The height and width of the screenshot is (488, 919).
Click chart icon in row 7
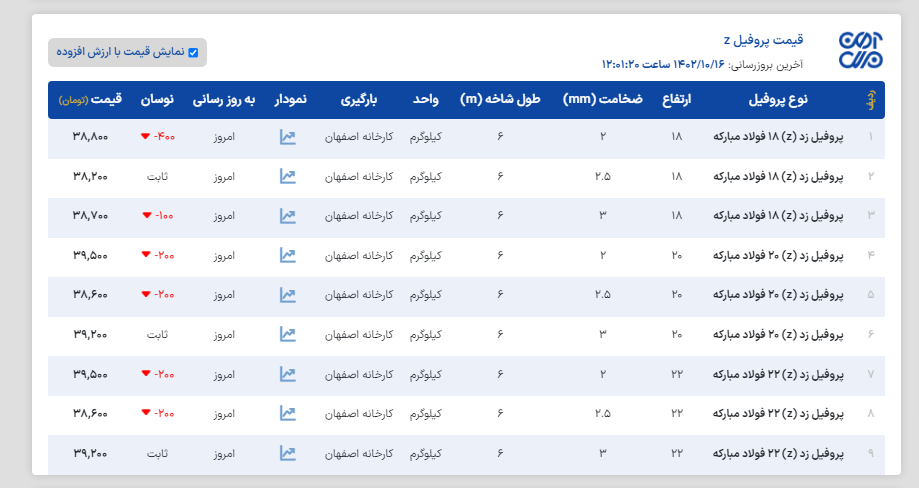pyautogui.click(x=288, y=374)
